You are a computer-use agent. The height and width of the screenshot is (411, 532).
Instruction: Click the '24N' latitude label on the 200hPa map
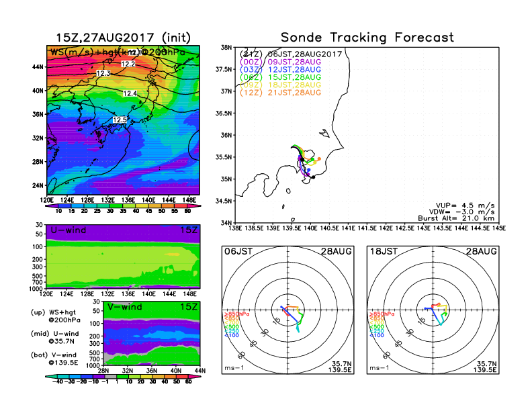(38, 185)
